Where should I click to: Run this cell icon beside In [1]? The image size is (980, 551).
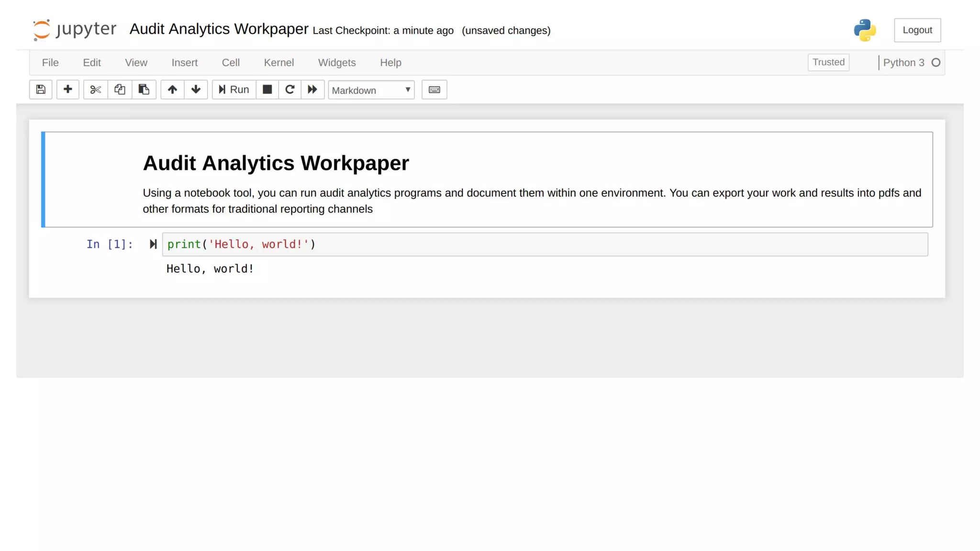click(153, 244)
